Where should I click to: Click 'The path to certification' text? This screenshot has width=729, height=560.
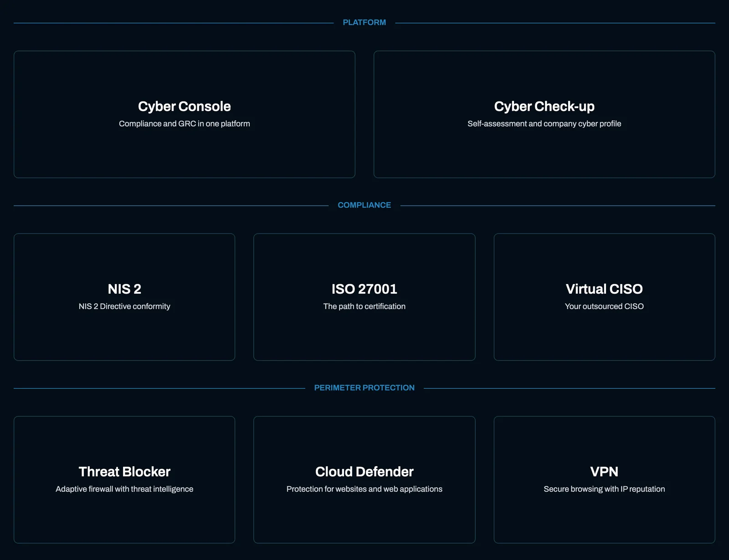click(364, 306)
